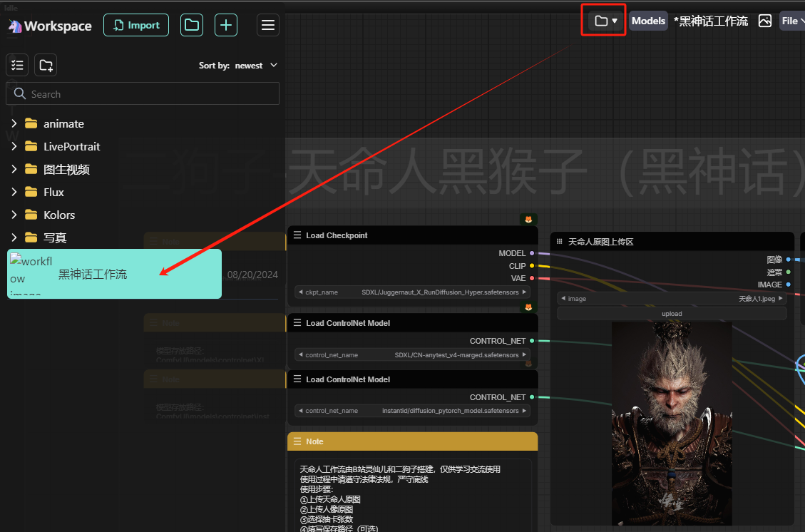Open the gallery image icon in top bar
The width and height of the screenshot is (805, 532).
765,21
